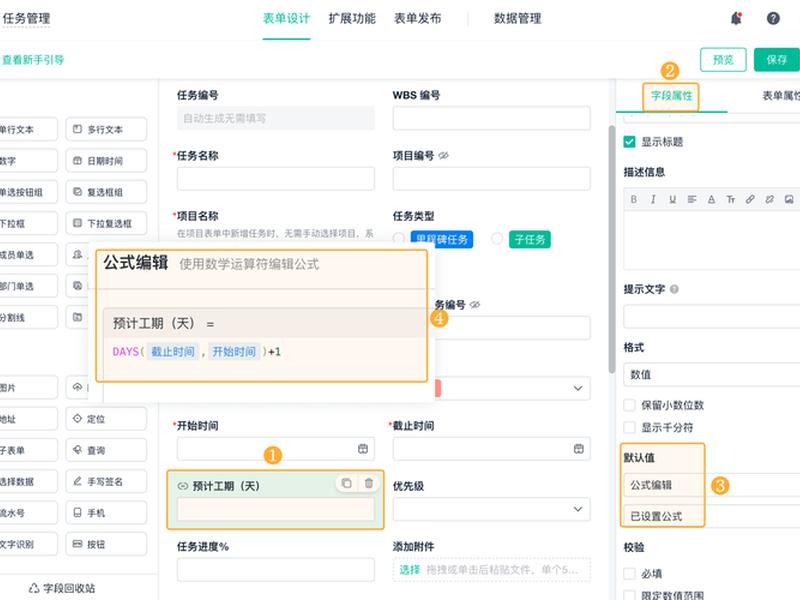The image size is (800, 600).
Task: Select the 手写签名 field component
Action: click(106, 481)
